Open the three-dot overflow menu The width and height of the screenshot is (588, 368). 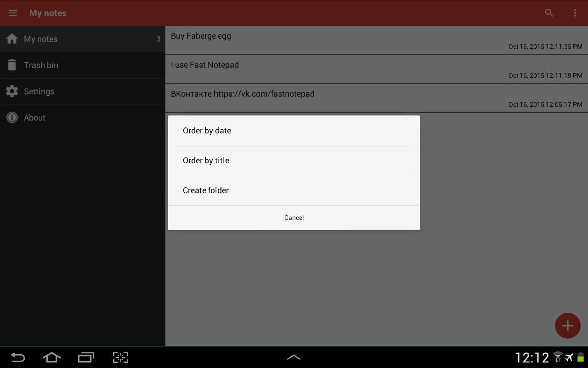(575, 13)
